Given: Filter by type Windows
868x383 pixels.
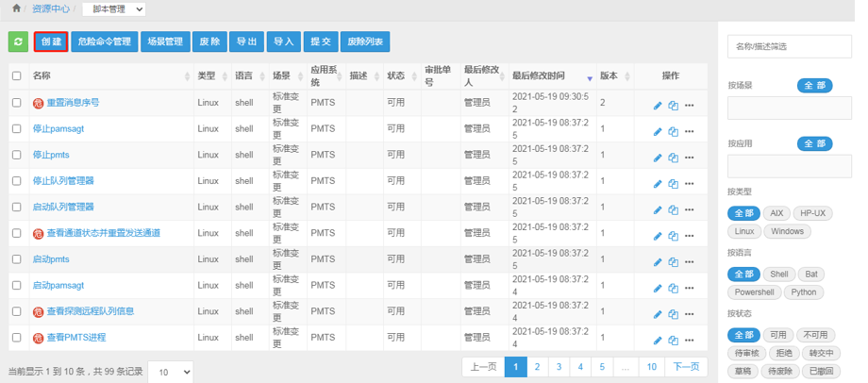Looking at the screenshot, I should (787, 231).
